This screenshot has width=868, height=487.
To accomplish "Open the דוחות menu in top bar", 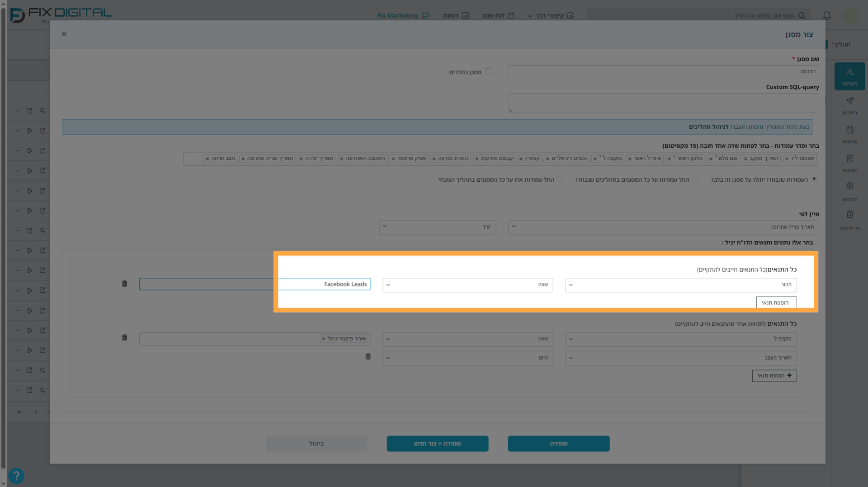I will pos(456,15).
